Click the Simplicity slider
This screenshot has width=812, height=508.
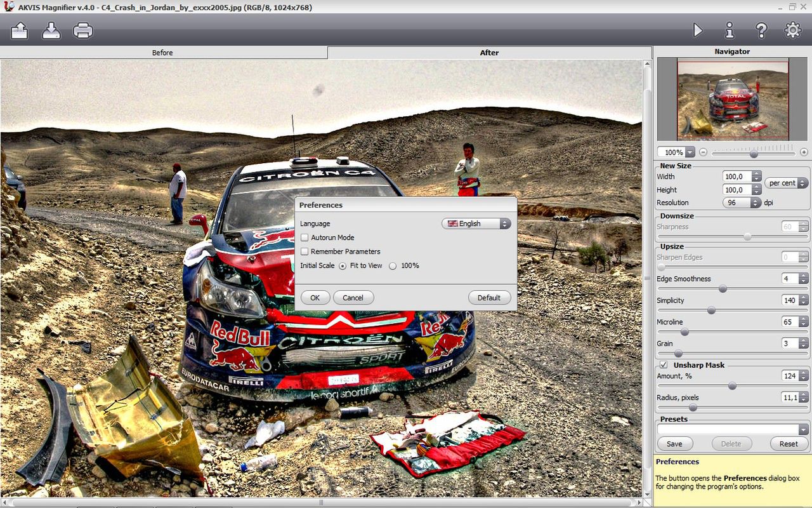click(x=733, y=311)
